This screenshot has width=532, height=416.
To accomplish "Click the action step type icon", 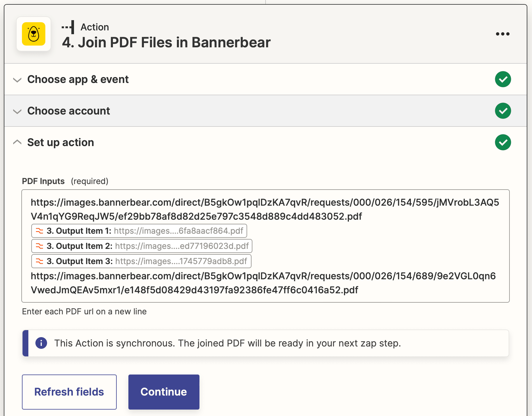I will click(68, 27).
